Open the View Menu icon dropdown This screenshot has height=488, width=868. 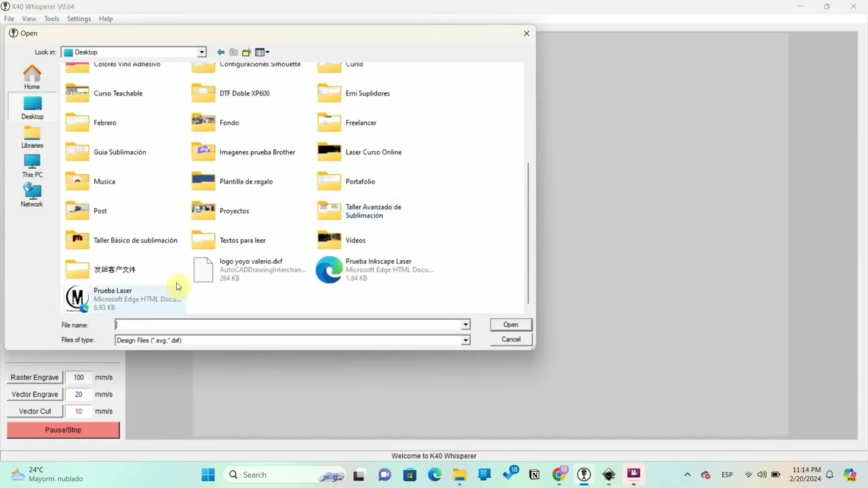click(262, 52)
